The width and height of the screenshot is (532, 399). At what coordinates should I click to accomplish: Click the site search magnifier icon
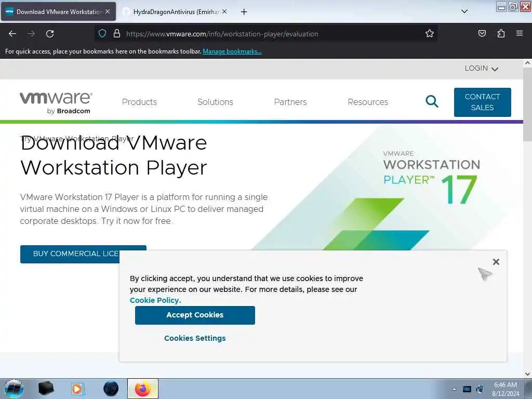pos(432,101)
